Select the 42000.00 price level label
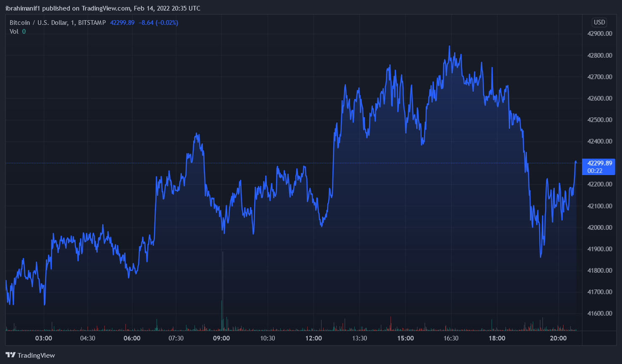Screen dimensions: 622x364 point(599,228)
